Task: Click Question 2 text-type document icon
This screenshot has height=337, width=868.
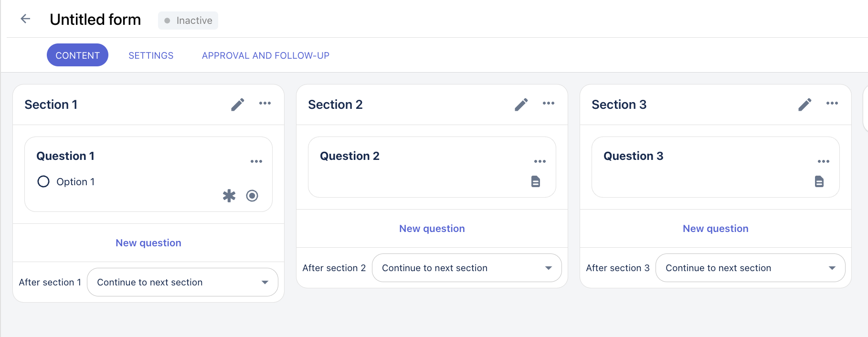Action: [536, 181]
